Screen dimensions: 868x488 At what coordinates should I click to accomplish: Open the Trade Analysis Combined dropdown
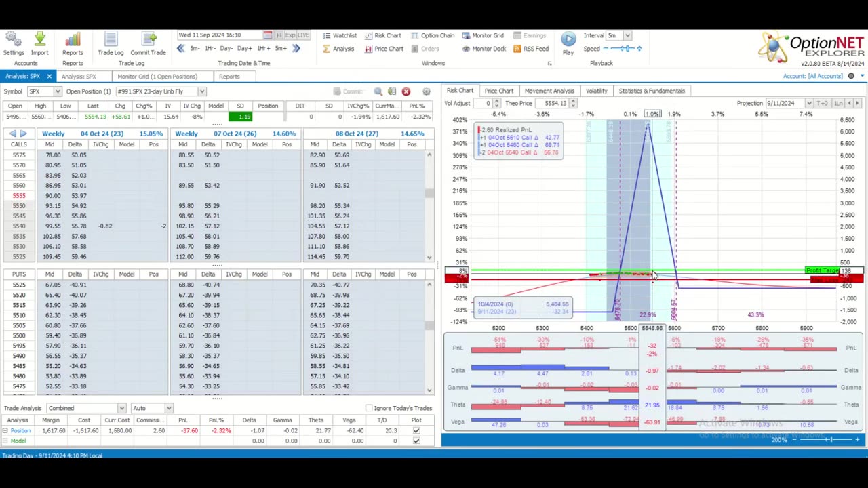pyautogui.click(x=121, y=408)
